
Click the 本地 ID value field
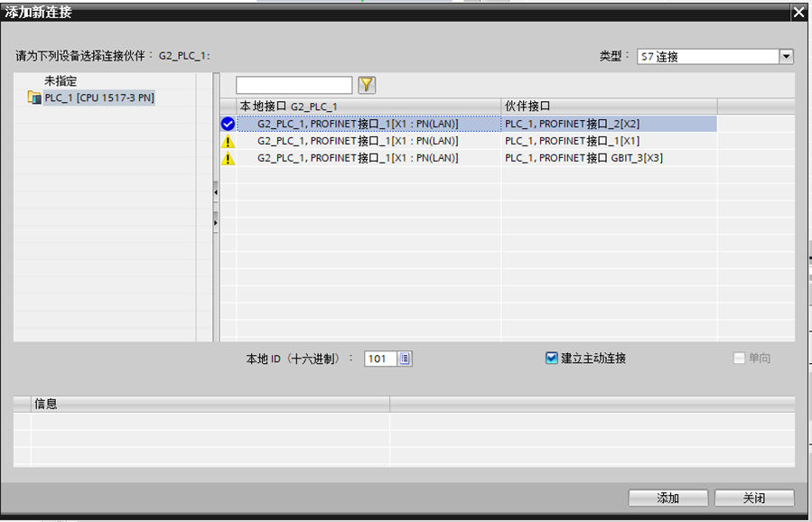[x=379, y=359]
